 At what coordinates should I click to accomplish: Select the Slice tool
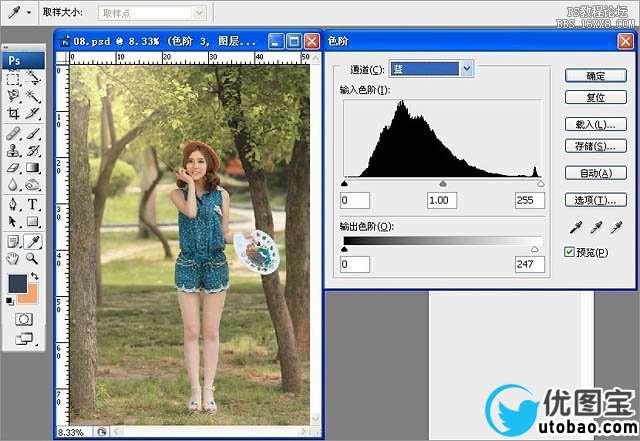point(33,113)
